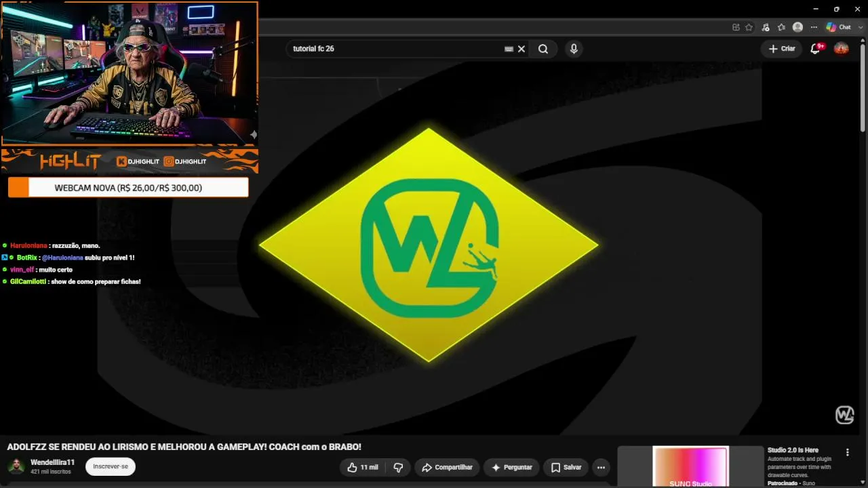Dislike the video with thumbs down
868x488 pixels.
(x=398, y=467)
